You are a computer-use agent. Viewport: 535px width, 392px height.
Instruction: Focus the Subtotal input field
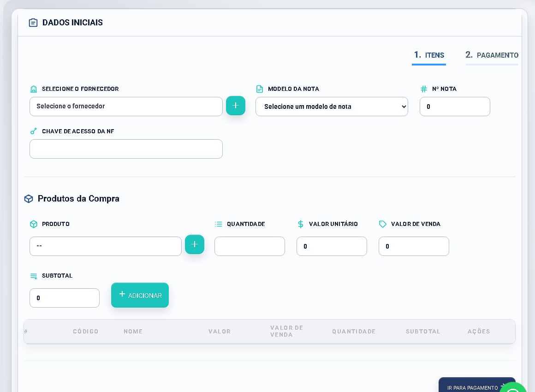coord(65,298)
